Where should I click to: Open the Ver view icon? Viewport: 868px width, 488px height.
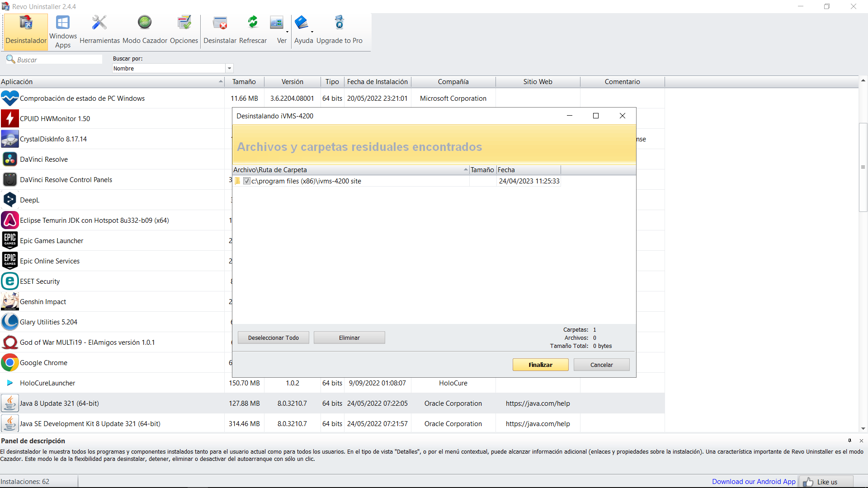coord(276,23)
